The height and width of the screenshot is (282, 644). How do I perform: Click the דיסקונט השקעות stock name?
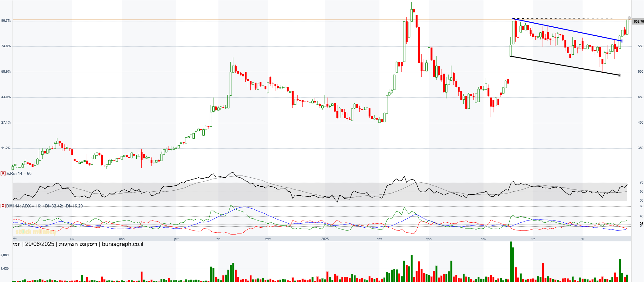78,244
